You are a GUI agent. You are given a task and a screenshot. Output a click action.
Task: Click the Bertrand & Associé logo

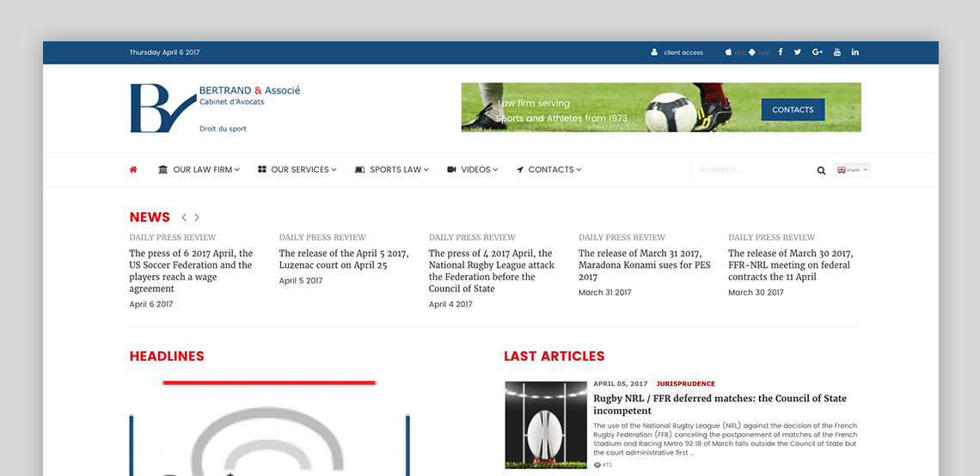(215, 108)
